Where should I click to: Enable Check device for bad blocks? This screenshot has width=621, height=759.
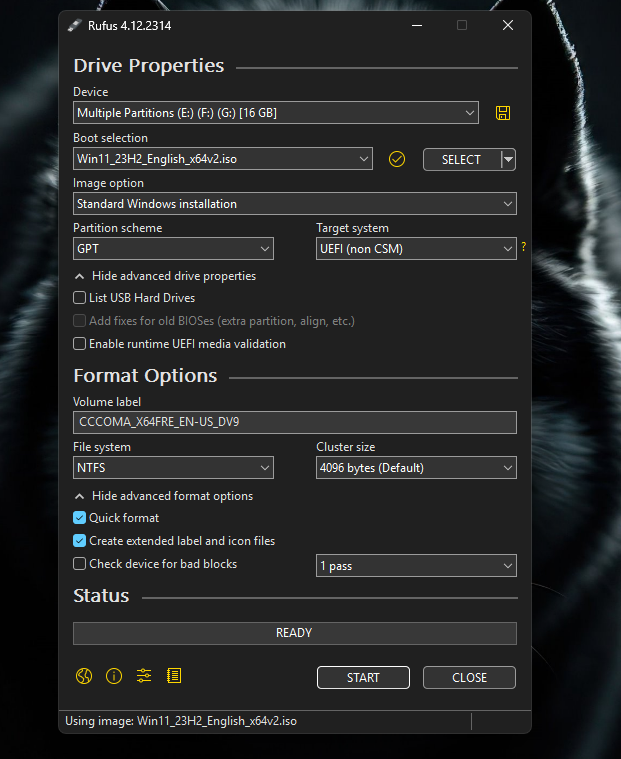point(79,563)
